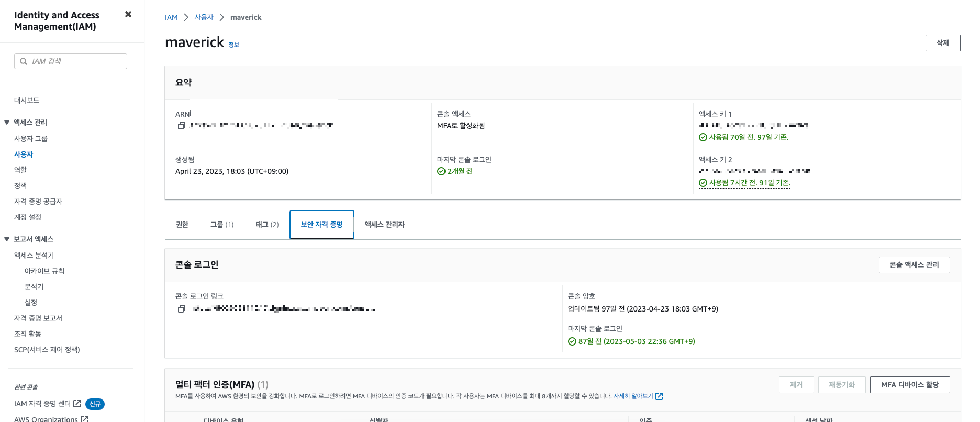The width and height of the screenshot is (980, 422).
Task: Click the green check icon by 2개월 전
Action: point(441,171)
